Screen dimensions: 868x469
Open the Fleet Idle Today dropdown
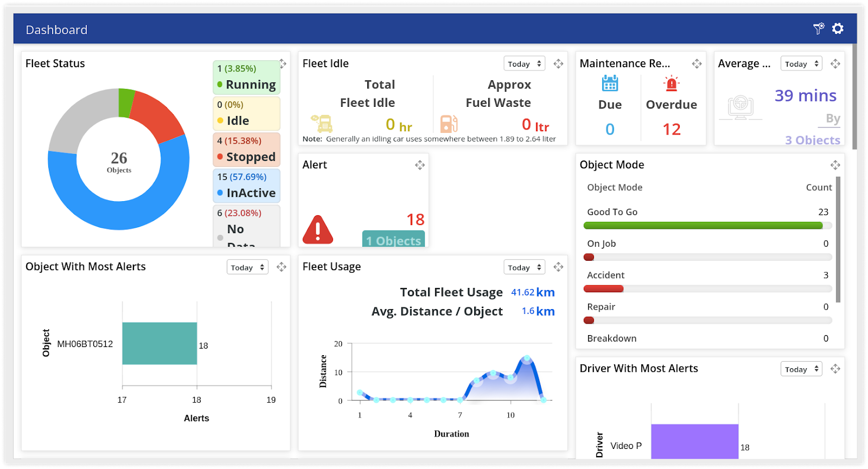coord(524,64)
